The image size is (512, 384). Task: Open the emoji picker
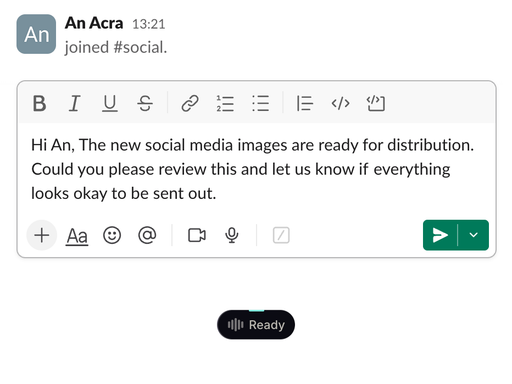pos(112,235)
